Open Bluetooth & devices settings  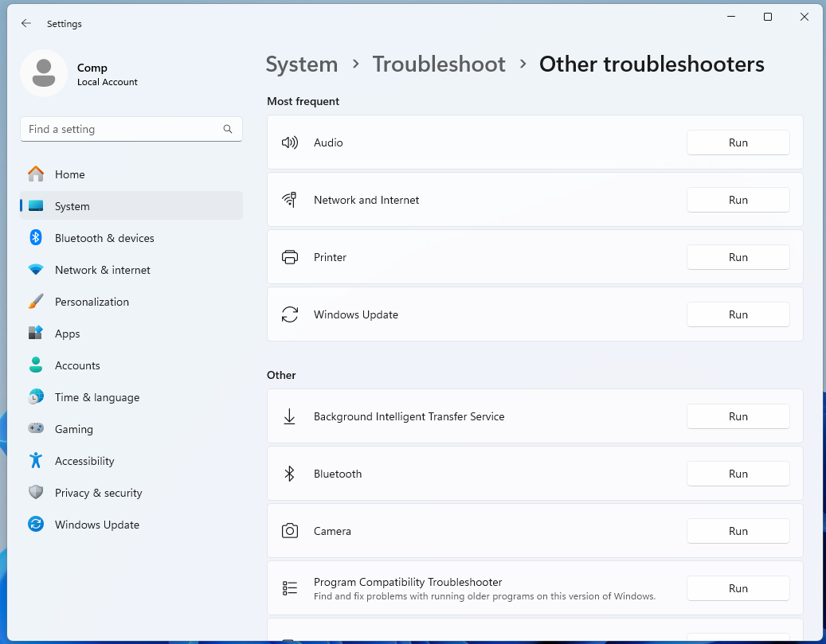click(x=131, y=238)
